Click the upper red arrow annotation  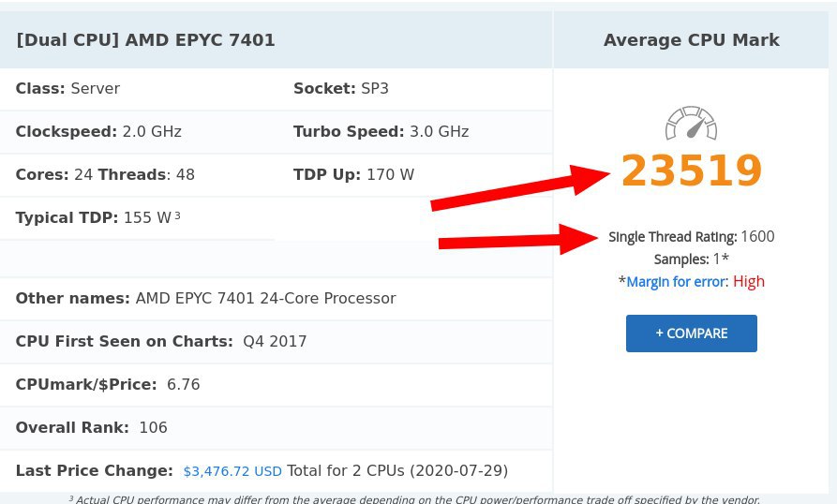click(520, 187)
